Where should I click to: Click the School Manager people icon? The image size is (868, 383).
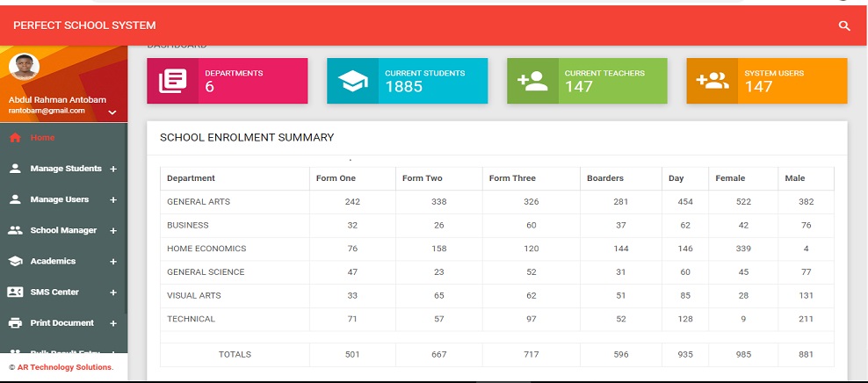(15, 230)
